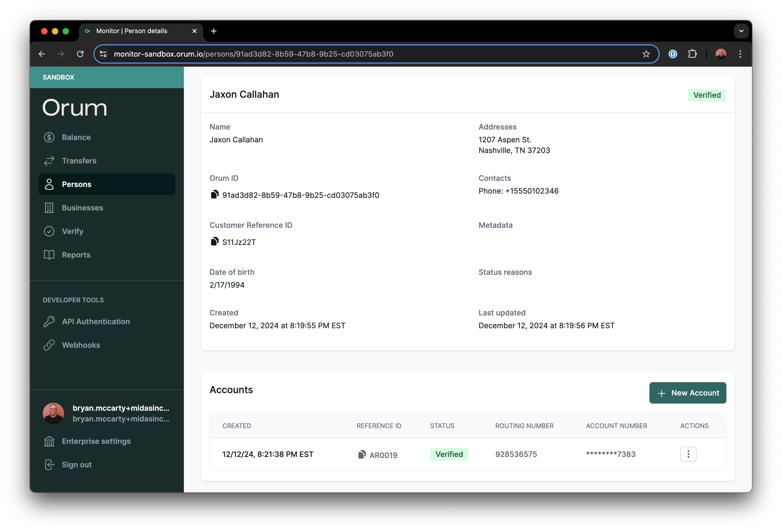Go to the Transfers section
Image resolution: width=782 pixels, height=532 pixels.
tap(79, 161)
